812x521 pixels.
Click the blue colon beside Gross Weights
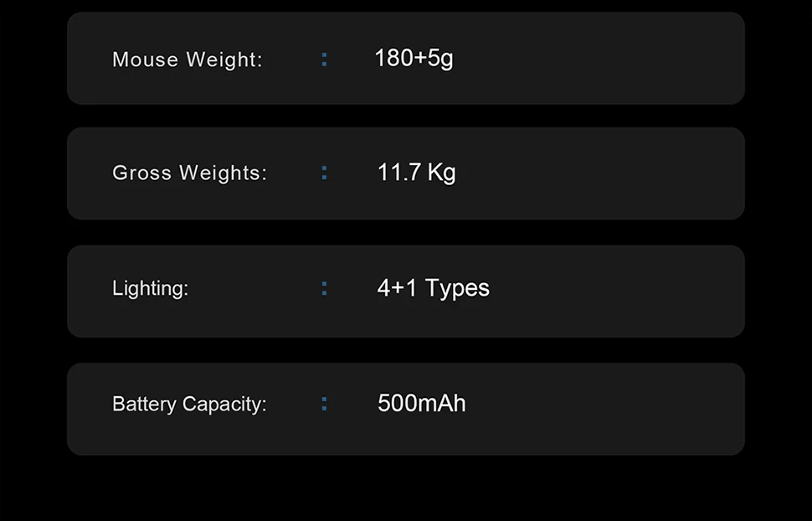click(x=324, y=173)
